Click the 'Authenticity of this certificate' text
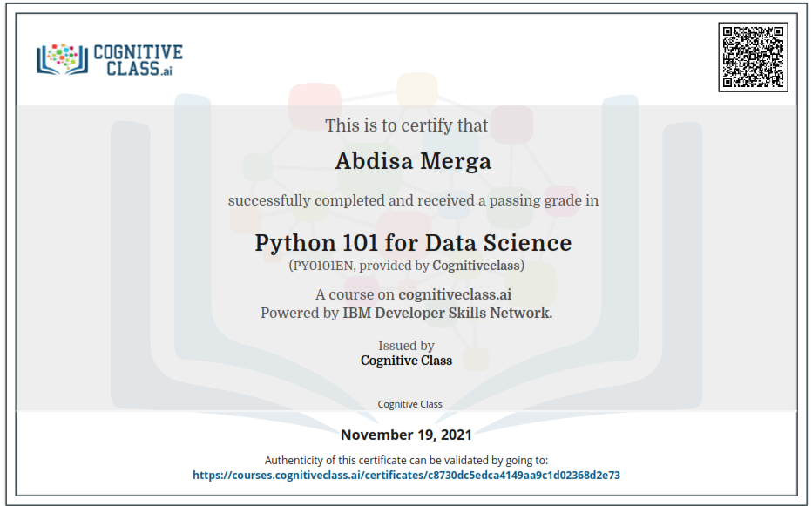The height and width of the screenshot is (506, 812). (406, 460)
